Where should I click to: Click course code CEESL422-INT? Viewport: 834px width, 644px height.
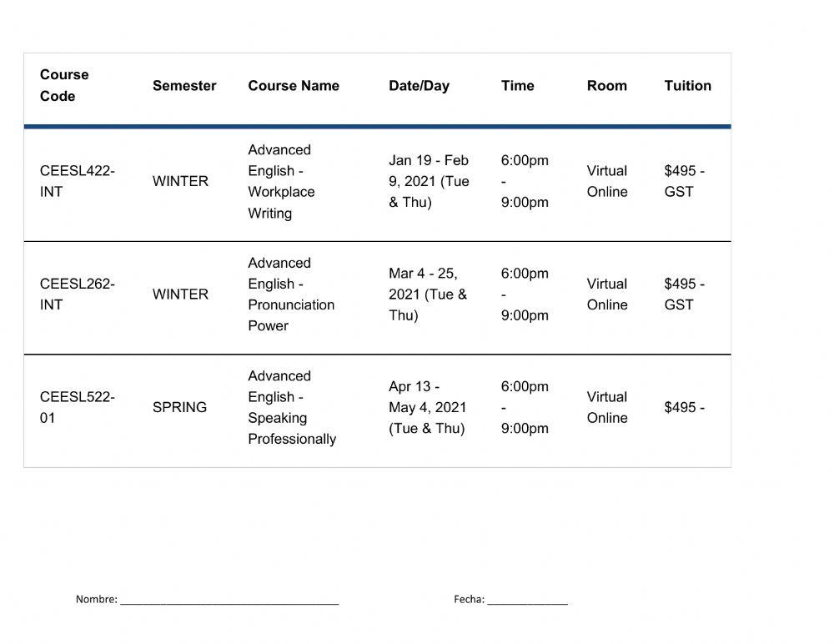[77, 181]
